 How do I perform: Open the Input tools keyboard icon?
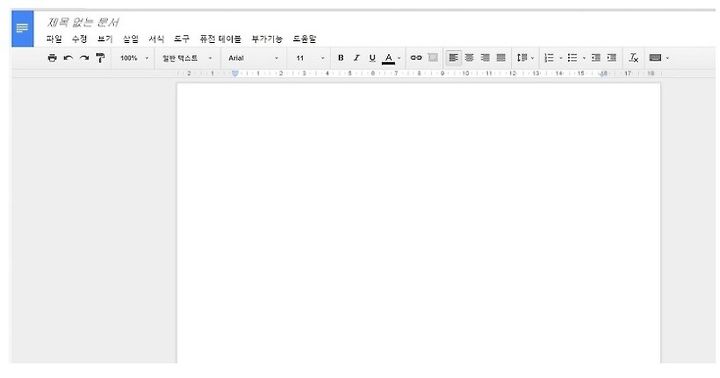coord(655,58)
